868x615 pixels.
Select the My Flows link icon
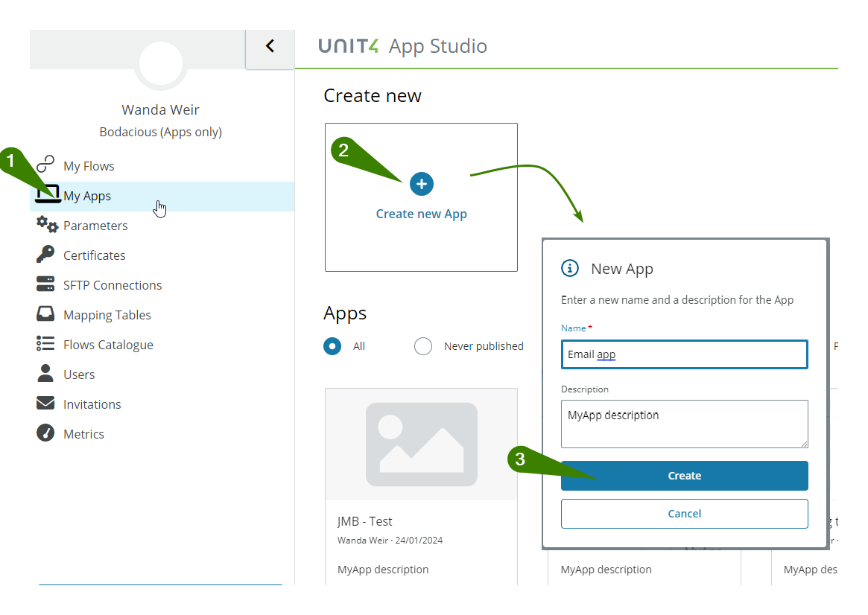45,165
